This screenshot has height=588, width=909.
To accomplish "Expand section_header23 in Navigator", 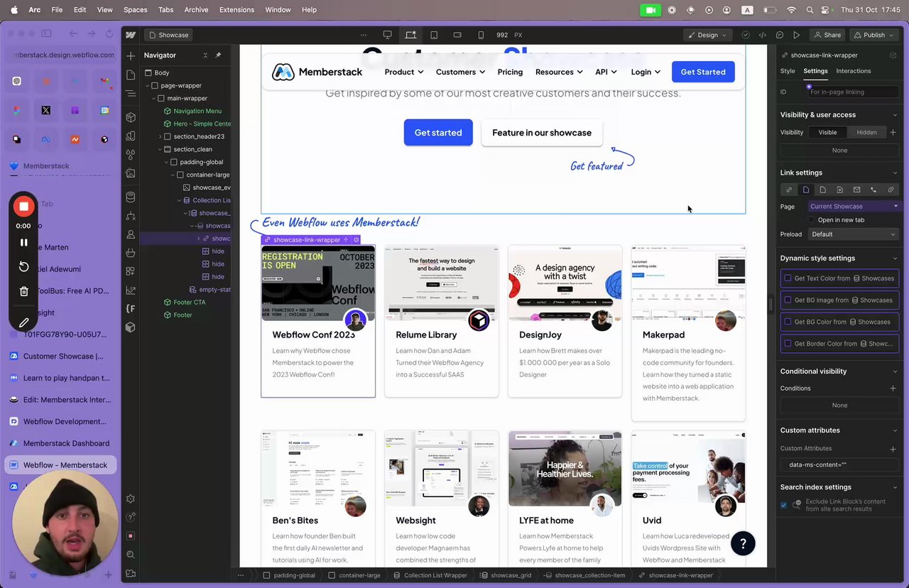I will (x=160, y=136).
